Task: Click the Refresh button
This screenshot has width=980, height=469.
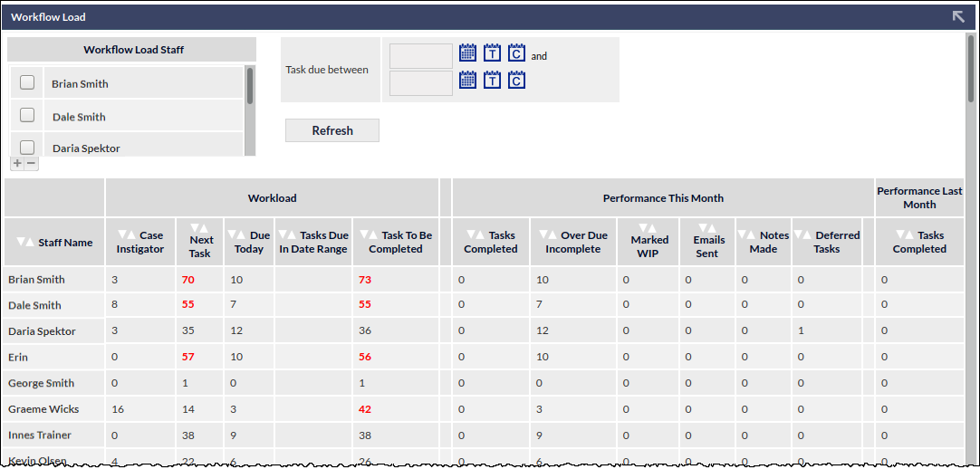Action: 331,130
